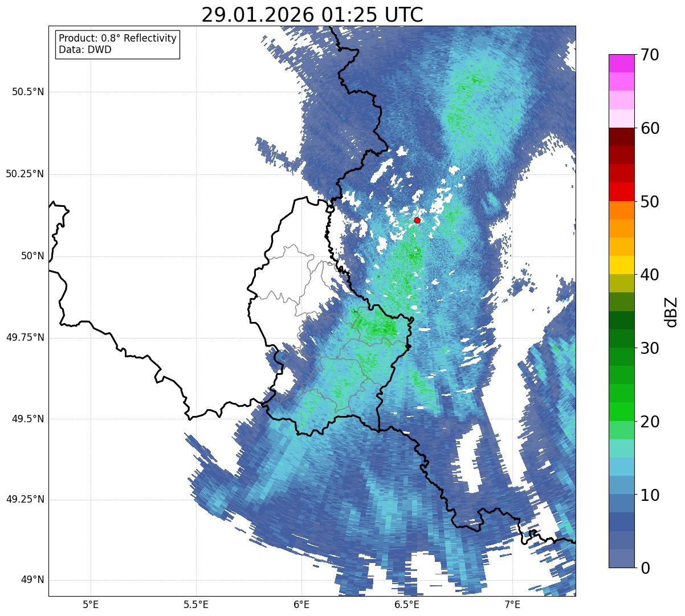Click the colorbar 50 tick label
The width and height of the screenshot is (685, 616).
click(x=650, y=202)
